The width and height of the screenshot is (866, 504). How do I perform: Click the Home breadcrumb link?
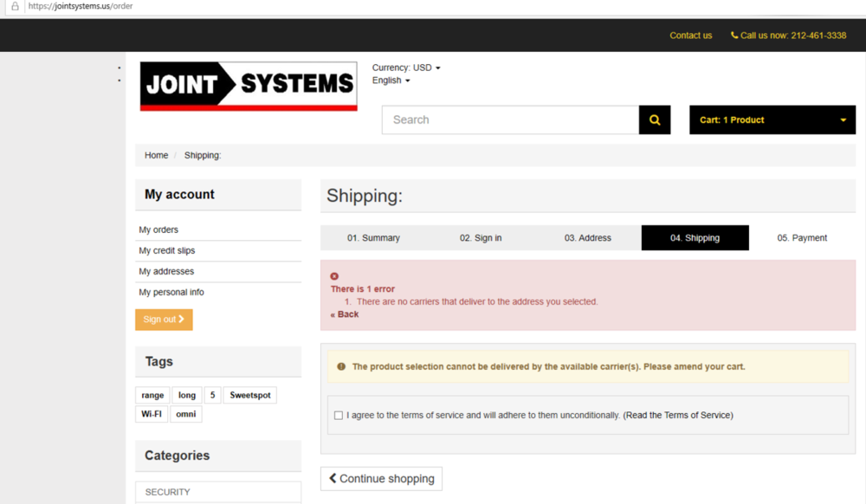(156, 155)
